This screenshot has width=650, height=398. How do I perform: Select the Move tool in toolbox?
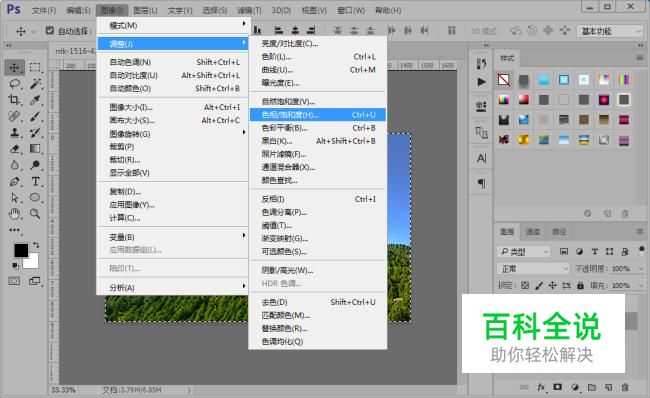click(15, 68)
